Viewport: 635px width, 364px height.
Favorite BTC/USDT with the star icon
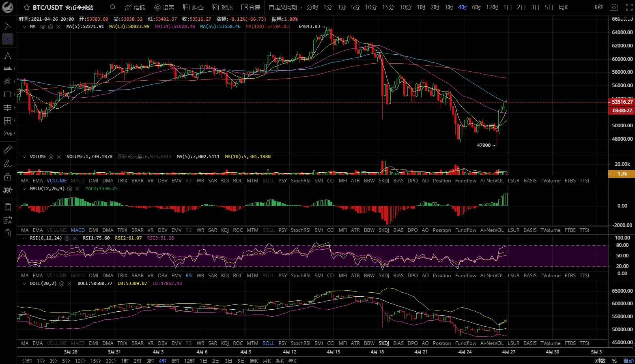click(x=27, y=7)
